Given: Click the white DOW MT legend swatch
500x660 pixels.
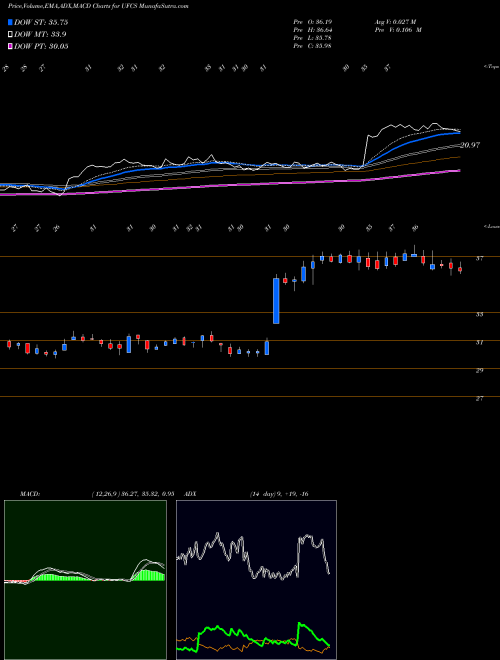Looking at the screenshot, I should tap(10, 34).
